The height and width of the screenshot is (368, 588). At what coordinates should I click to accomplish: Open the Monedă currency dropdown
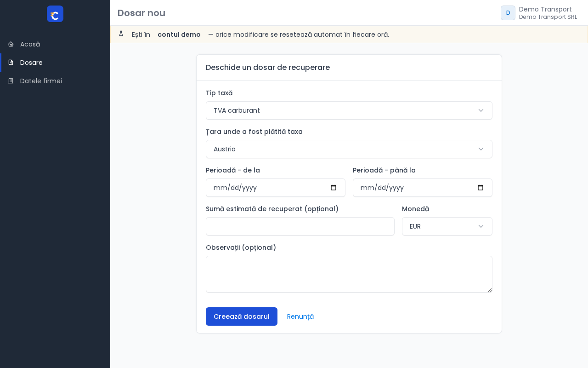pyautogui.click(x=447, y=226)
